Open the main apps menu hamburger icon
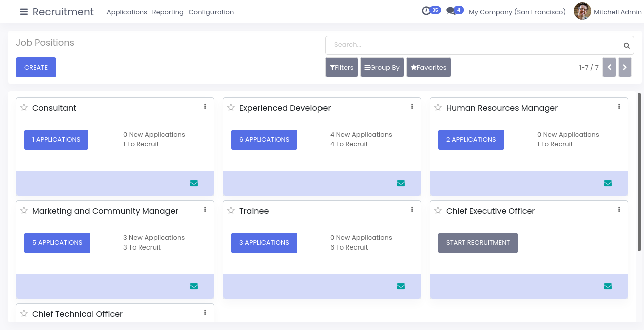The width and height of the screenshot is (644, 330). [x=24, y=12]
